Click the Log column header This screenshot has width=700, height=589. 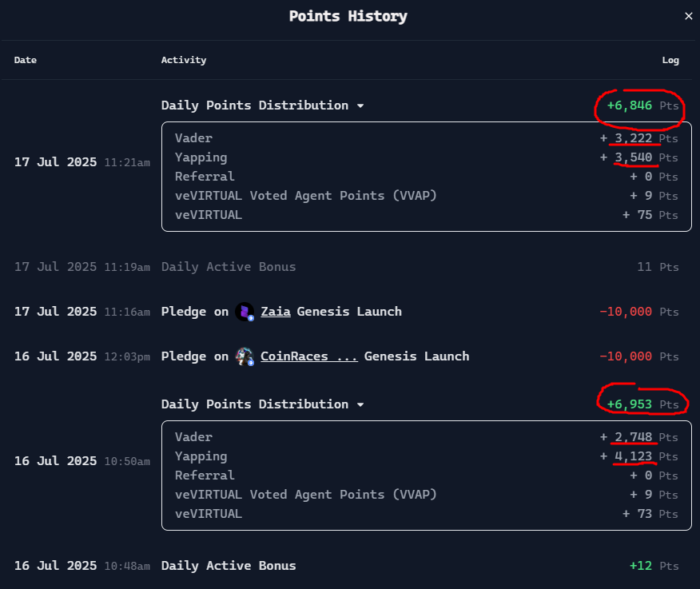[x=670, y=60]
